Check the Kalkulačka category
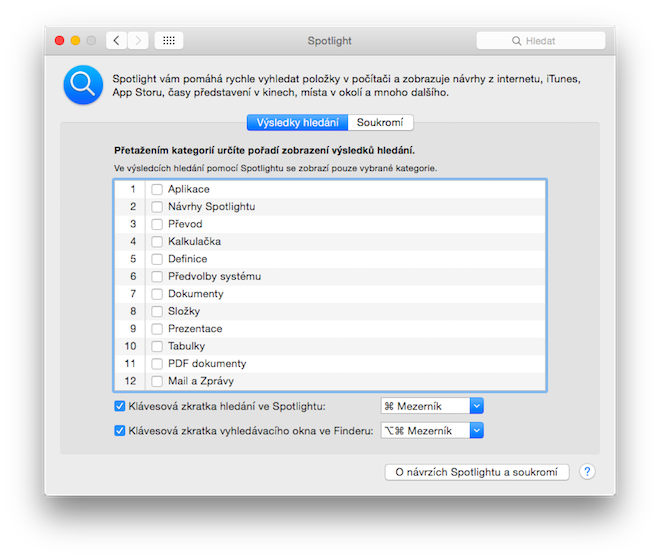This screenshot has width=660, height=559. click(x=157, y=242)
